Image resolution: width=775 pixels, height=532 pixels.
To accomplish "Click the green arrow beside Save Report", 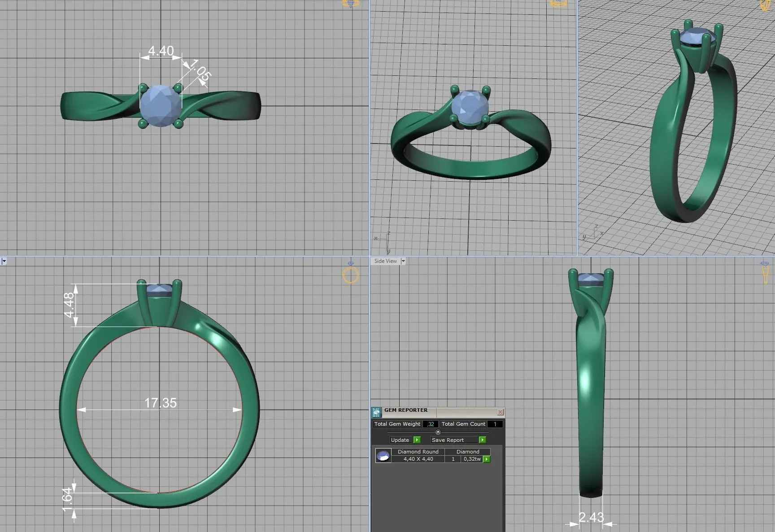I will click(482, 440).
